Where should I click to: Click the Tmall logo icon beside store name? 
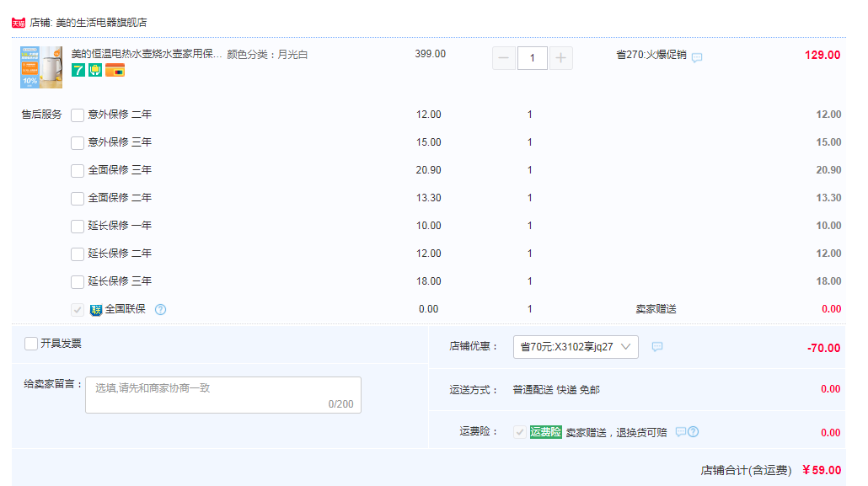point(19,23)
